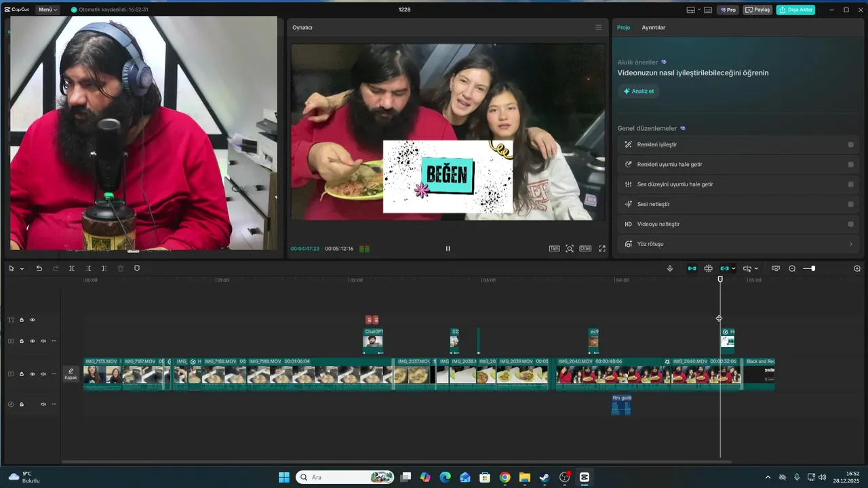Lock the audio track
The height and width of the screenshot is (488, 868).
[x=22, y=405]
